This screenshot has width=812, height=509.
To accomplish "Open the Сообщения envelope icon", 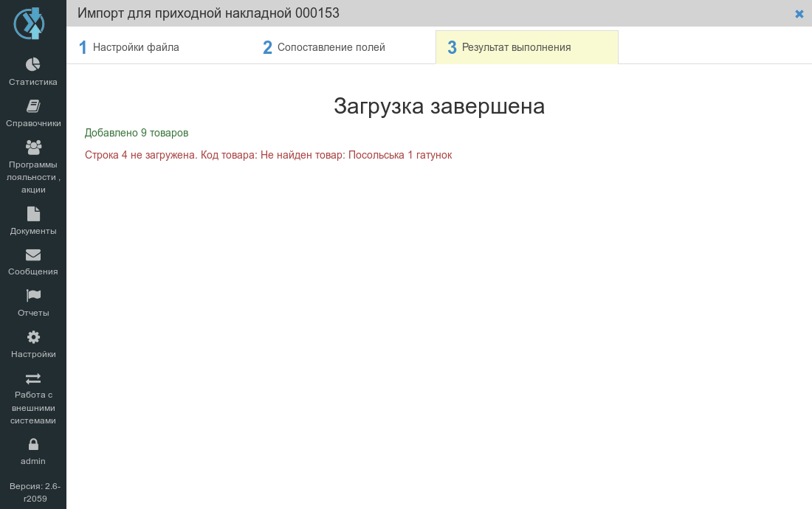I will point(33,255).
